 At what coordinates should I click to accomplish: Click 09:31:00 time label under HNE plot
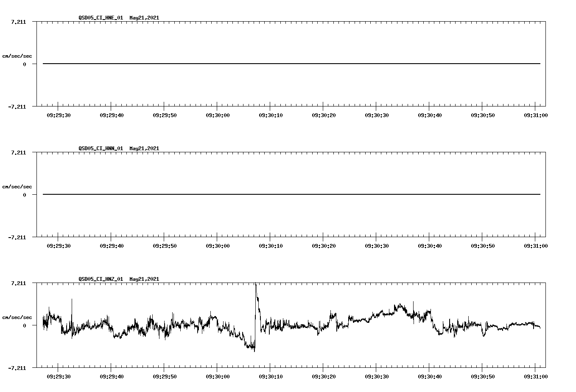click(x=536, y=115)
